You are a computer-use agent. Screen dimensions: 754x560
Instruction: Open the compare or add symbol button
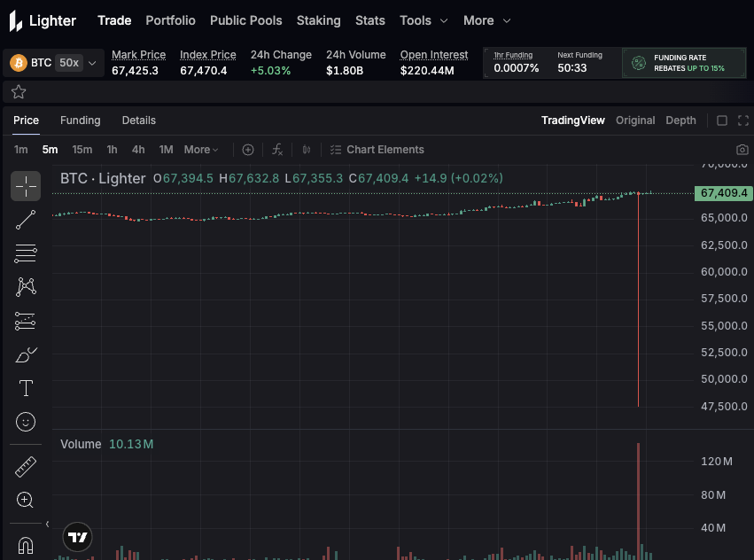[248, 150]
